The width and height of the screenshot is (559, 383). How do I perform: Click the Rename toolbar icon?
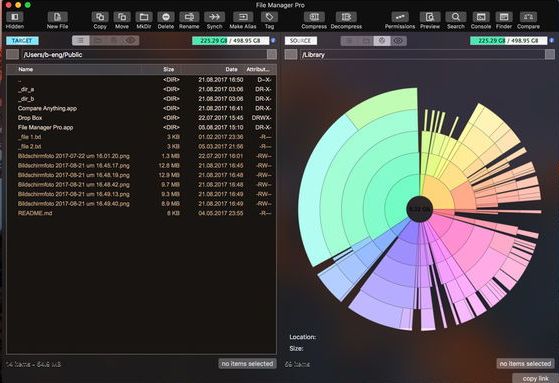tap(189, 17)
